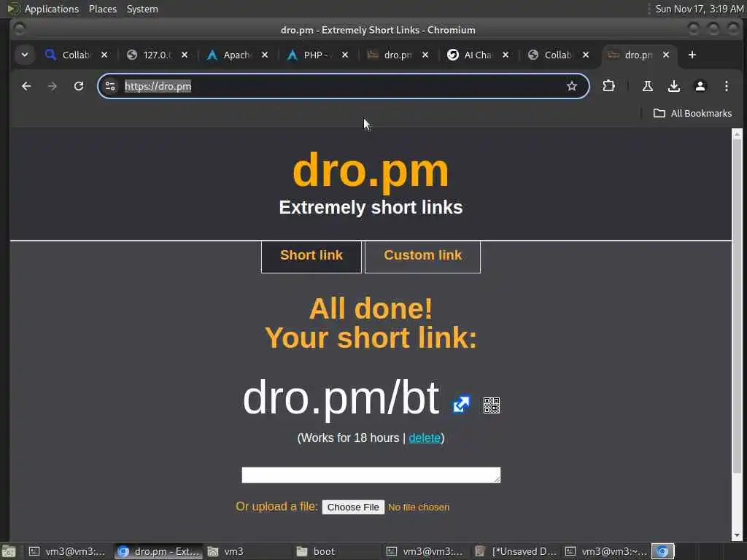Close the Apache tab
This screenshot has width=747, height=560.
click(x=265, y=55)
